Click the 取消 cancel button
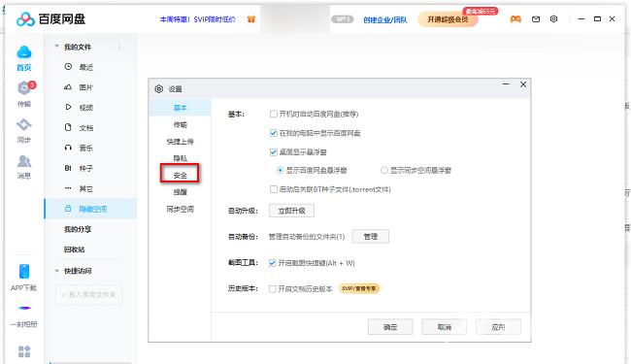The image size is (631, 364). tap(445, 327)
